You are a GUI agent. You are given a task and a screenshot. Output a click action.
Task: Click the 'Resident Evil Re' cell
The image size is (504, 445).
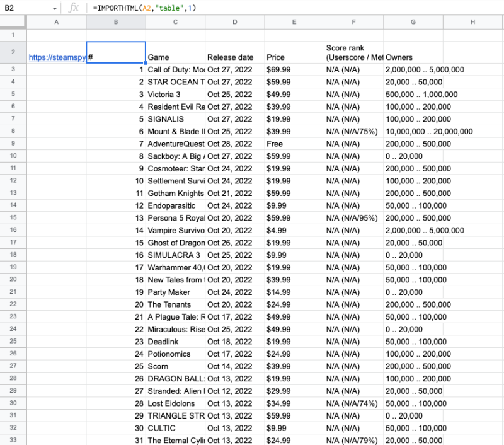(x=175, y=107)
